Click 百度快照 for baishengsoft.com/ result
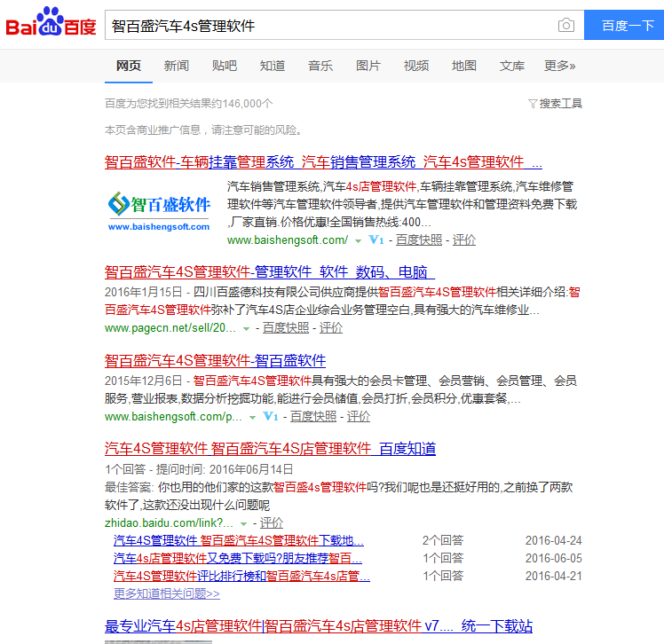 tap(419, 240)
